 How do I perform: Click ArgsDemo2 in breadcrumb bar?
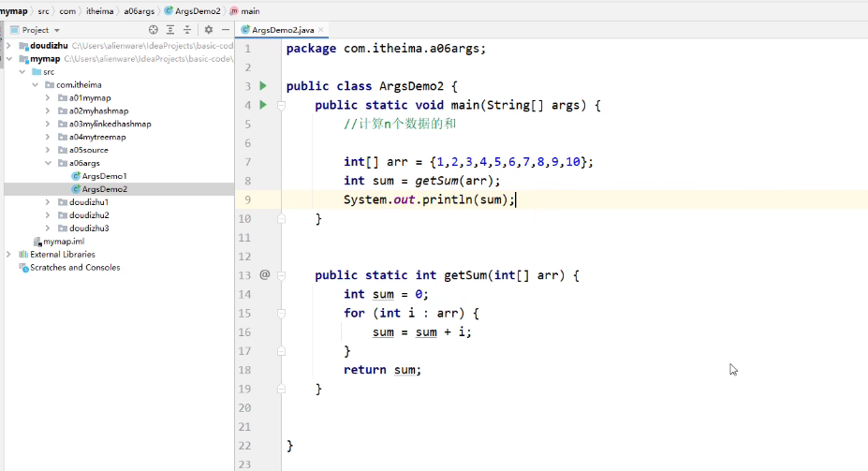(x=193, y=11)
